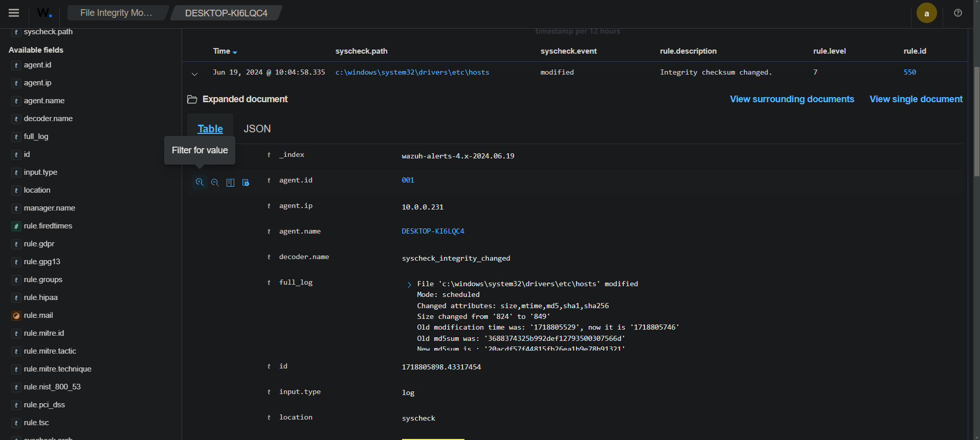980x440 pixels.
Task: Click the 10.0.0.231 agent IP value
Action: pyautogui.click(x=422, y=207)
